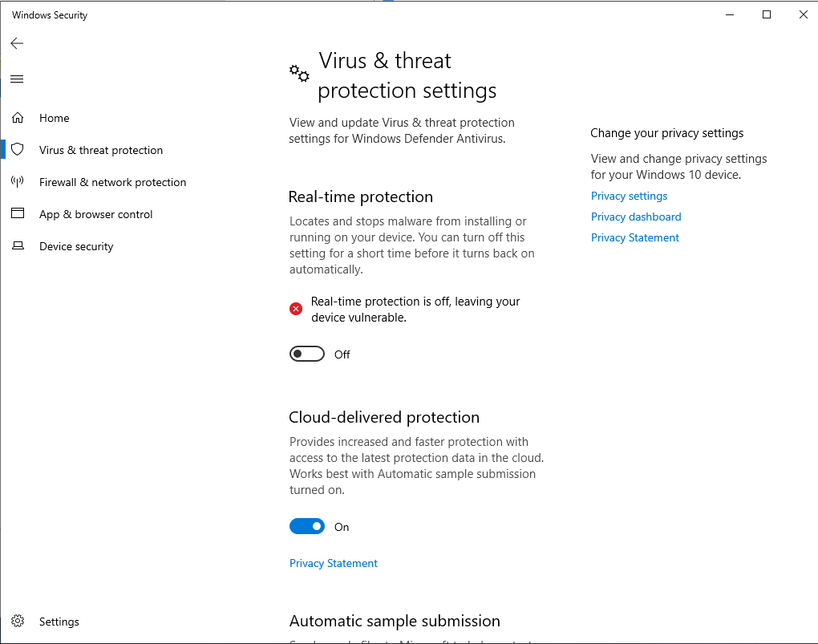818x644 pixels.
Task: Open Device security
Action: [75, 246]
